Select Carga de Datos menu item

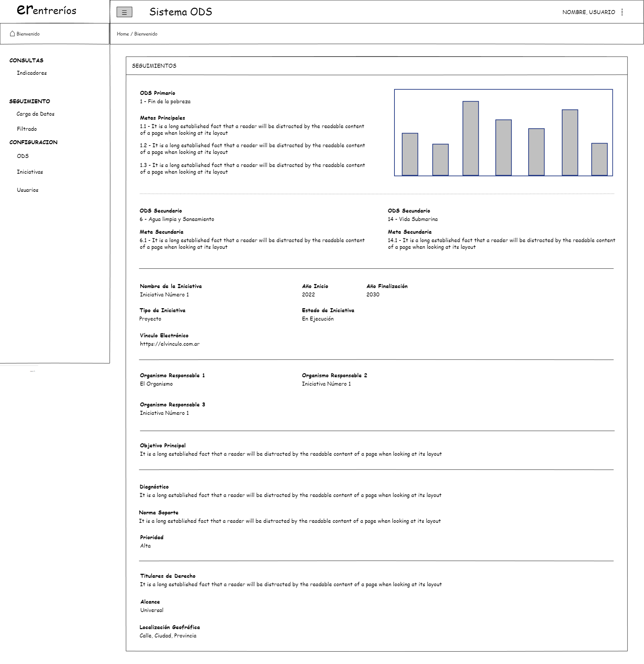tap(36, 114)
